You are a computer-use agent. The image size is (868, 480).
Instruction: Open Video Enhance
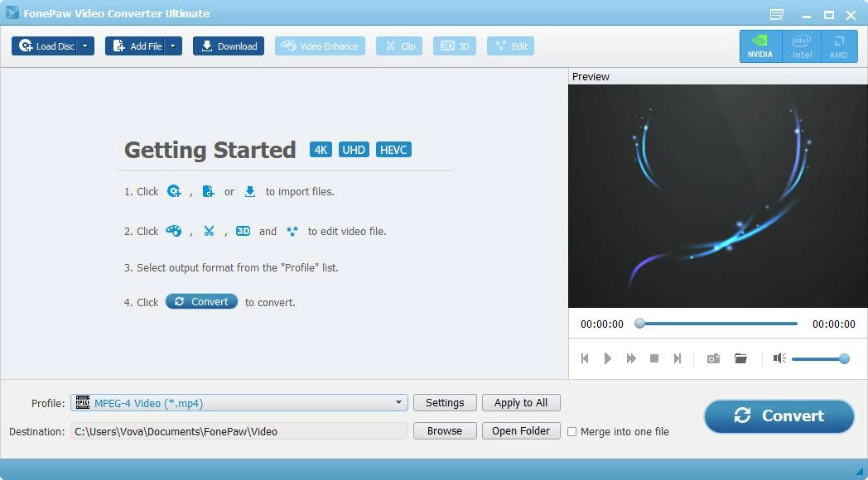tap(320, 46)
